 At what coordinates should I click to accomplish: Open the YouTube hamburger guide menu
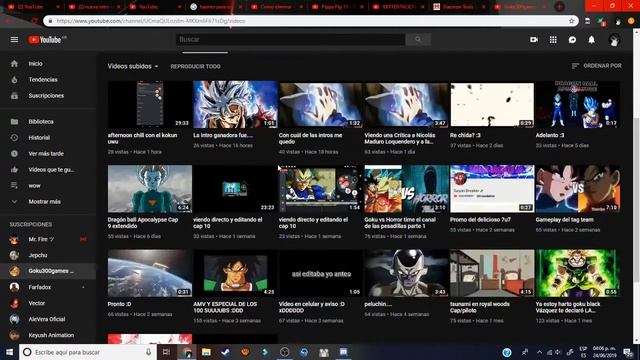14,40
